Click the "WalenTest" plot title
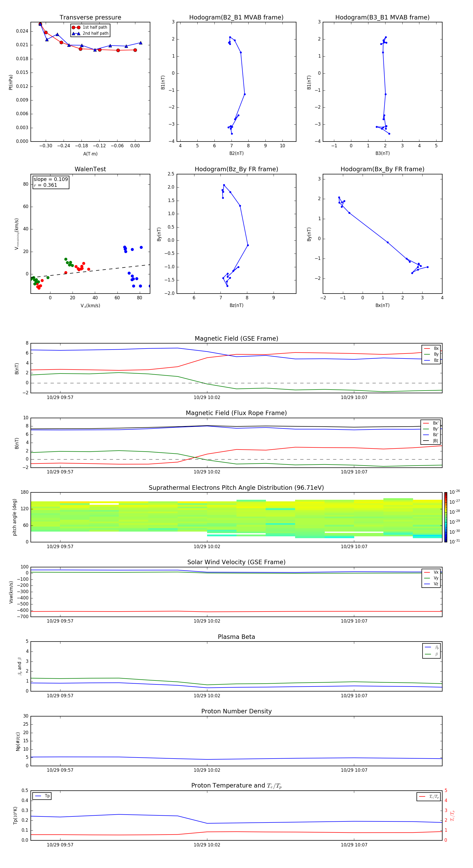This screenshot has width=473, height=868. (90, 169)
